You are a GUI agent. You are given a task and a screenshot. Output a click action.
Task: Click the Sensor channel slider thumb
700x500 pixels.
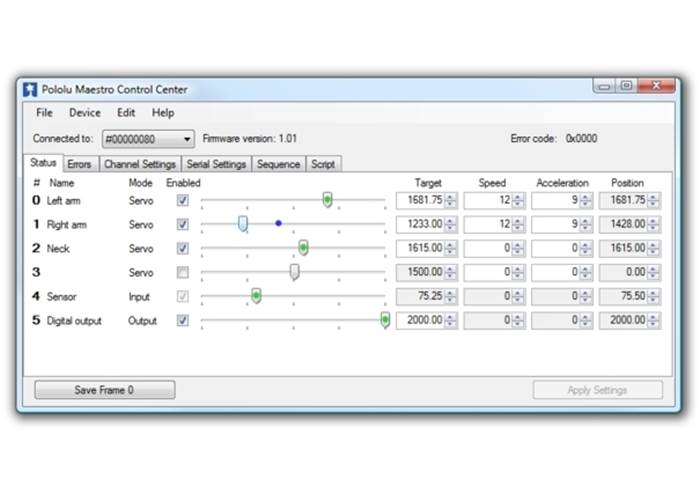pyautogui.click(x=256, y=296)
